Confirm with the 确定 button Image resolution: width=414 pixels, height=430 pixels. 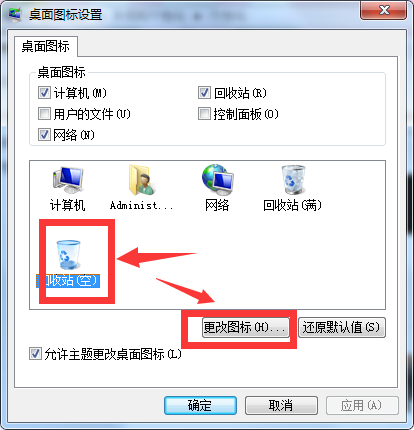[200, 405]
